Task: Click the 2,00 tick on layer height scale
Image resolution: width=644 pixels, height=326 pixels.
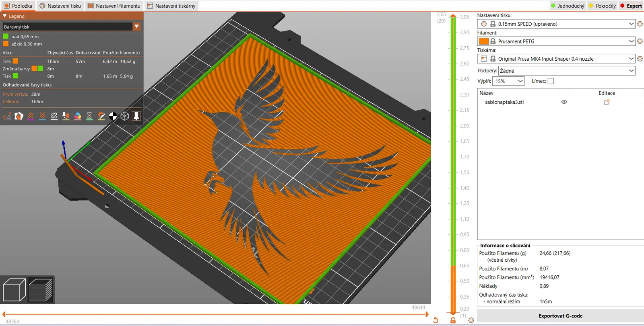Action: point(464,126)
